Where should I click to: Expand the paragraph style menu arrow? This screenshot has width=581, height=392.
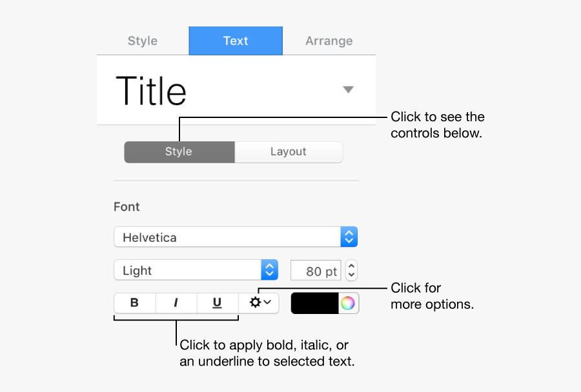tap(348, 90)
